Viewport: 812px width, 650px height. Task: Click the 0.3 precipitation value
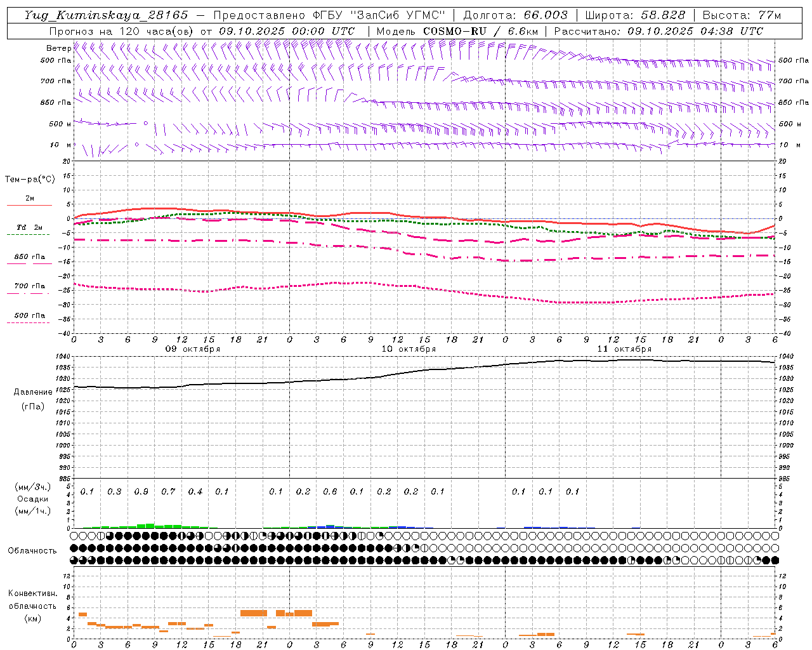coord(114,492)
